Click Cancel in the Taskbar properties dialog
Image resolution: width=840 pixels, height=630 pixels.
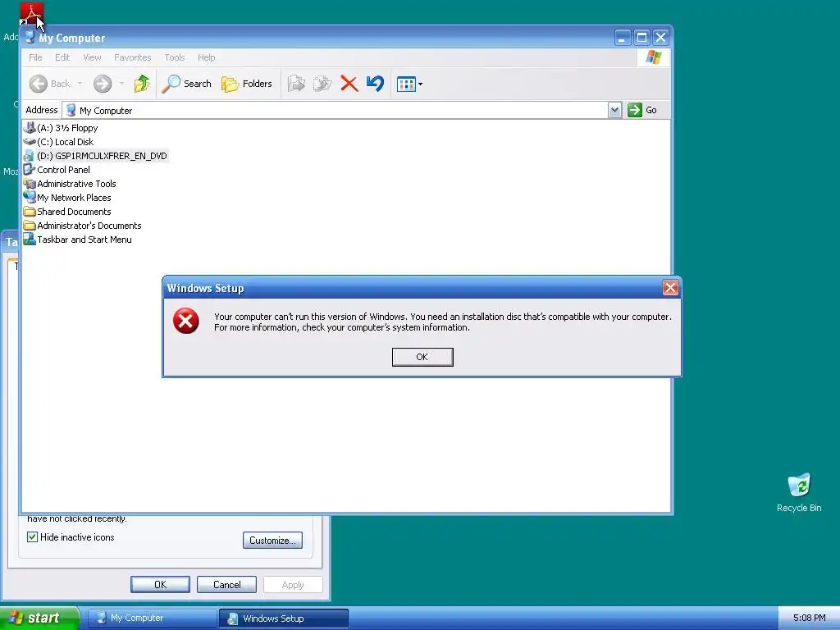[x=226, y=584]
